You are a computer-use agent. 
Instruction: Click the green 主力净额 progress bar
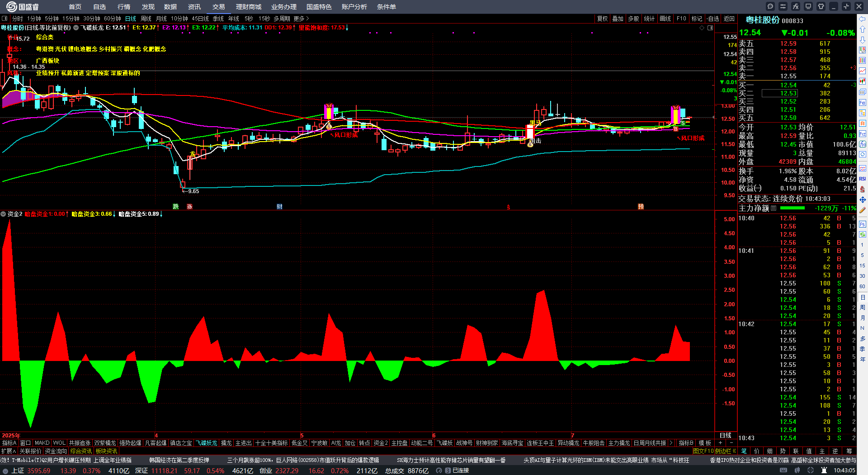793,208
